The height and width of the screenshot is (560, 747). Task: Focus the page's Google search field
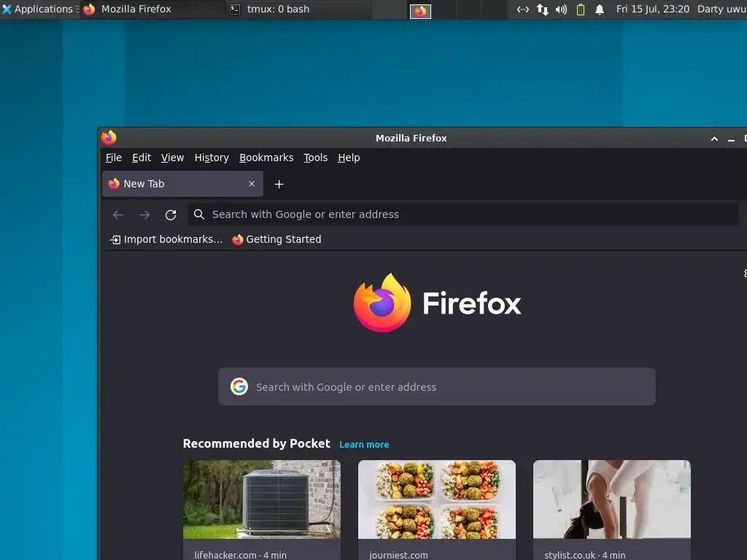pyautogui.click(x=436, y=386)
